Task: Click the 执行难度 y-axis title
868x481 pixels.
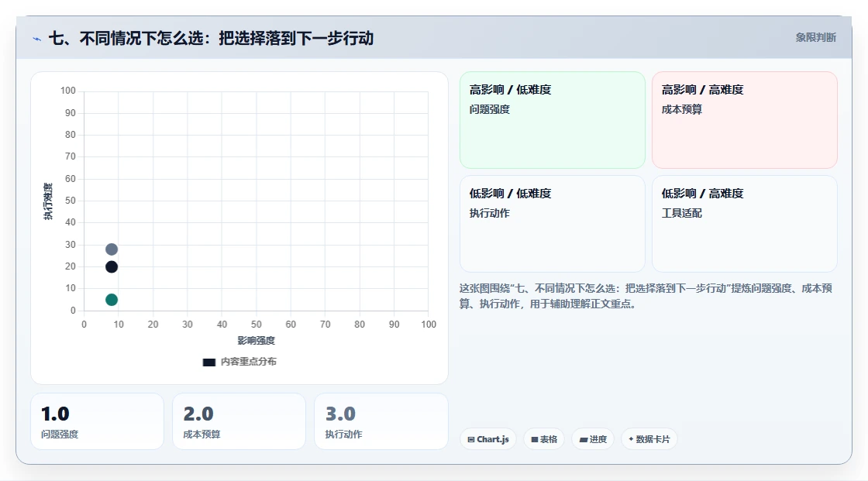Action: 48,201
